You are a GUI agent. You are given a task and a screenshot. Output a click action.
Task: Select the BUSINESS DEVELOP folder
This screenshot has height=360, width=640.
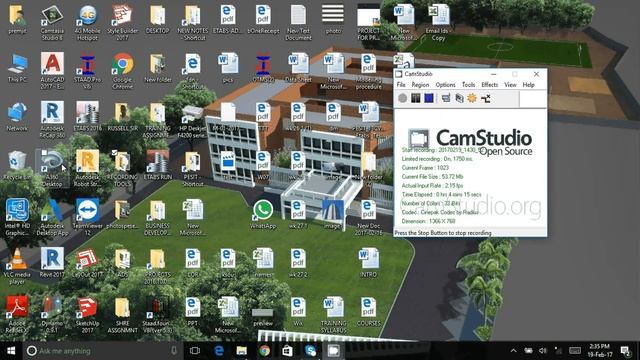pos(158,217)
